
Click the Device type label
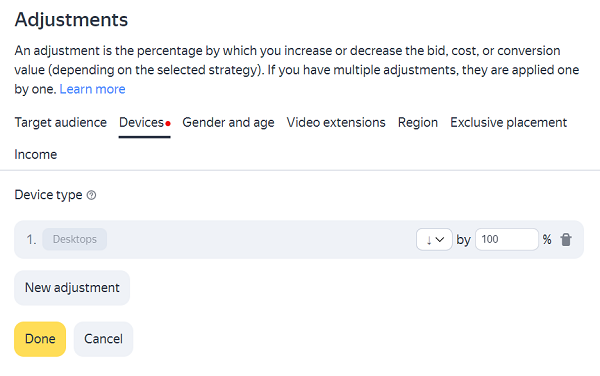pos(48,195)
